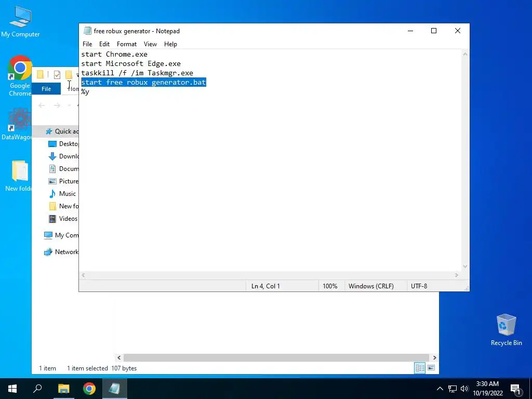The image size is (532, 399).
Task: Open recent locations dropdown in Explorer
Action: tap(69, 105)
